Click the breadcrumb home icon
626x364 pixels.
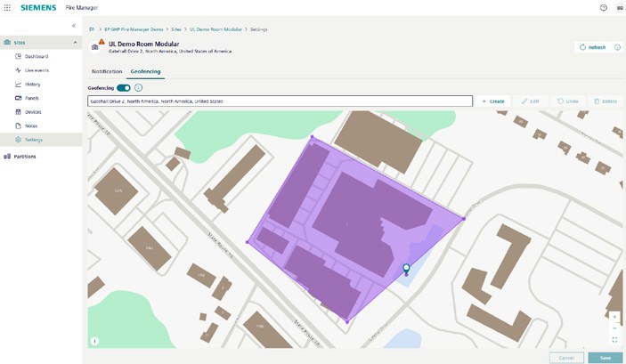click(x=92, y=29)
